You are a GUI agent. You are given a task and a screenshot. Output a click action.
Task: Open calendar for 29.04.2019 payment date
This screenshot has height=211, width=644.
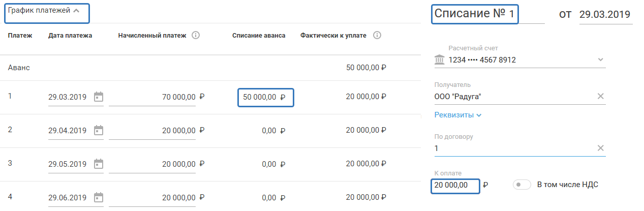click(x=99, y=130)
